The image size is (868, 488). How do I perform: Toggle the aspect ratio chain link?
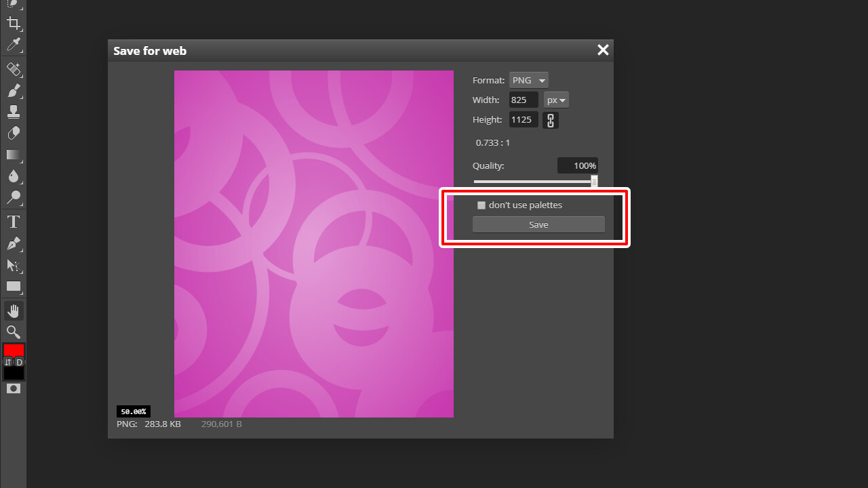click(x=551, y=120)
